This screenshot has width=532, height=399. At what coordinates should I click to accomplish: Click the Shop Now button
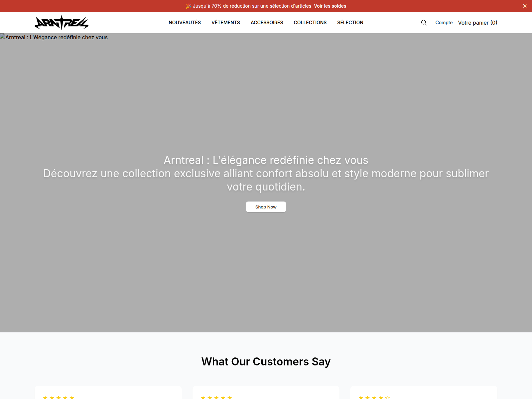point(266,207)
